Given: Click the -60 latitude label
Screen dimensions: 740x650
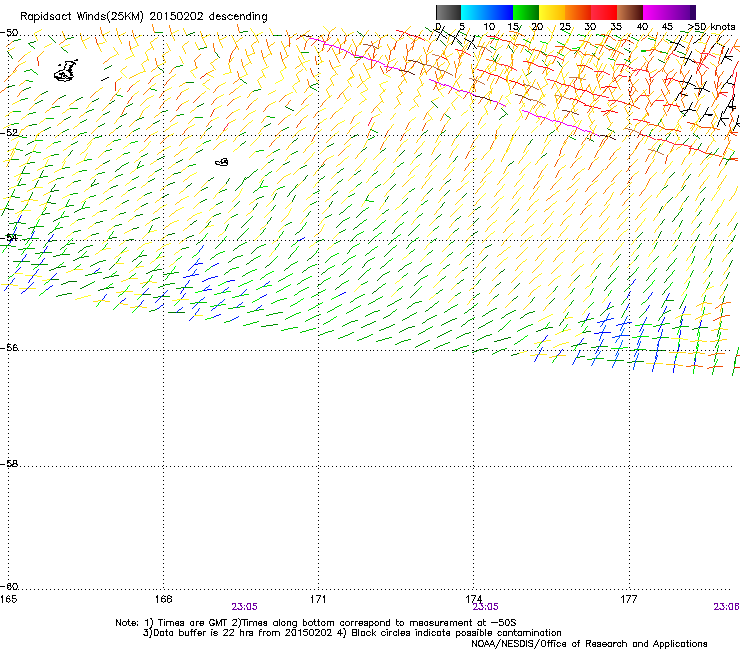Looking at the screenshot, I should pyautogui.click(x=9, y=587).
